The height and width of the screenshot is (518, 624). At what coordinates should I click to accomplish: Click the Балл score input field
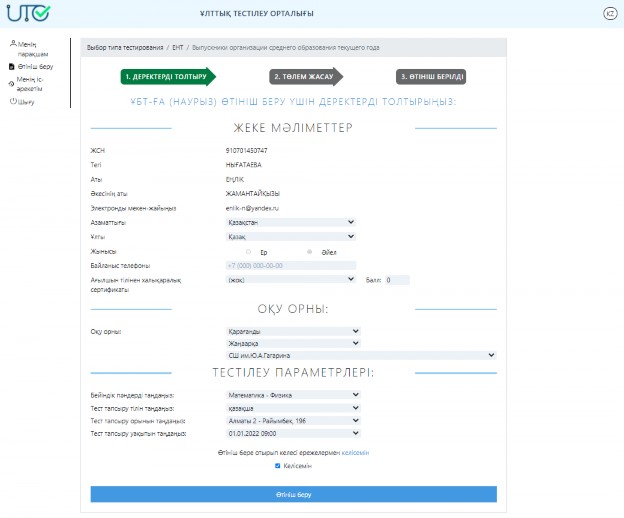point(396,280)
